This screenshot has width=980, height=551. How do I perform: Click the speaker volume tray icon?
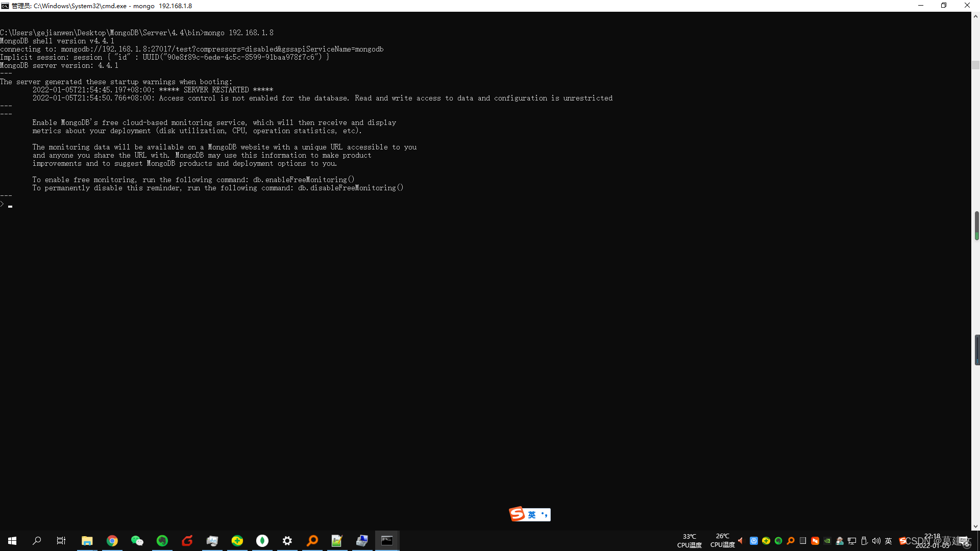(876, 541)
